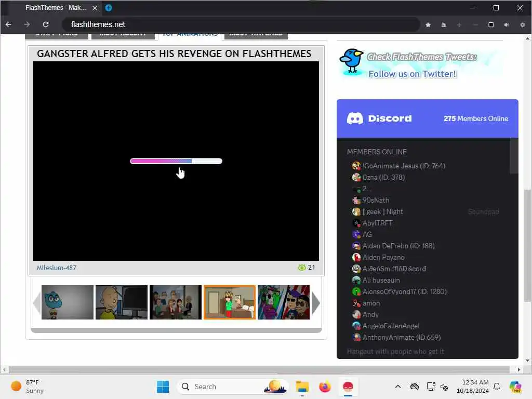Select the orange-highlighted bedroom thumbnail

(x=229, y=302)
